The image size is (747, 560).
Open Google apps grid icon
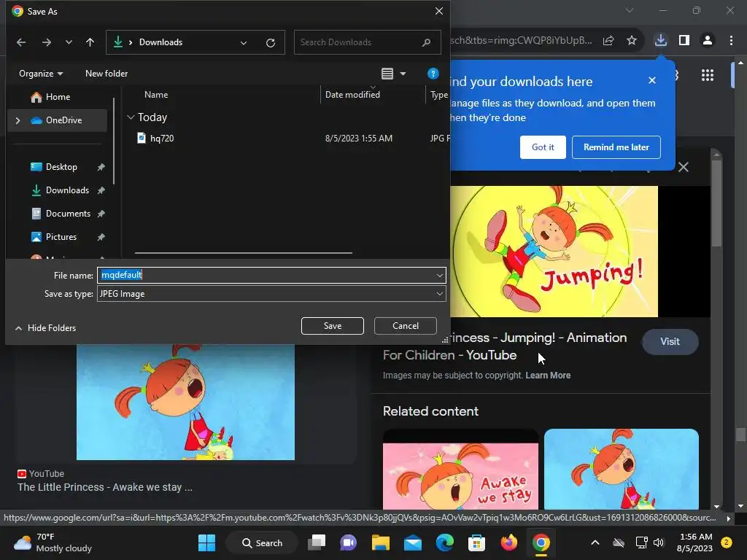(708, 75)
